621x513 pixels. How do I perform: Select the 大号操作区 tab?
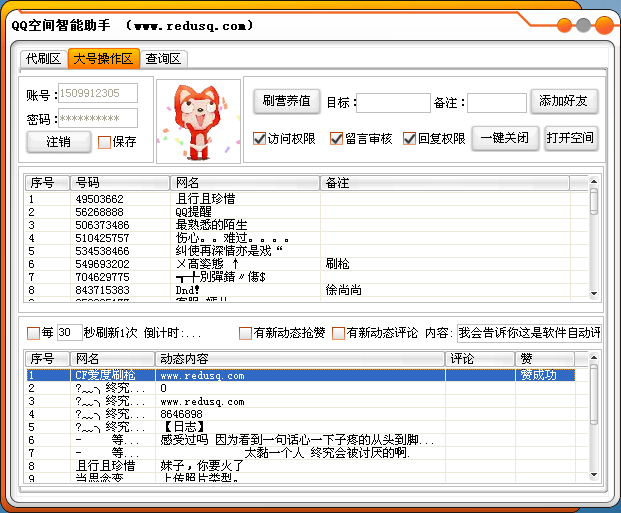(103, 59)
